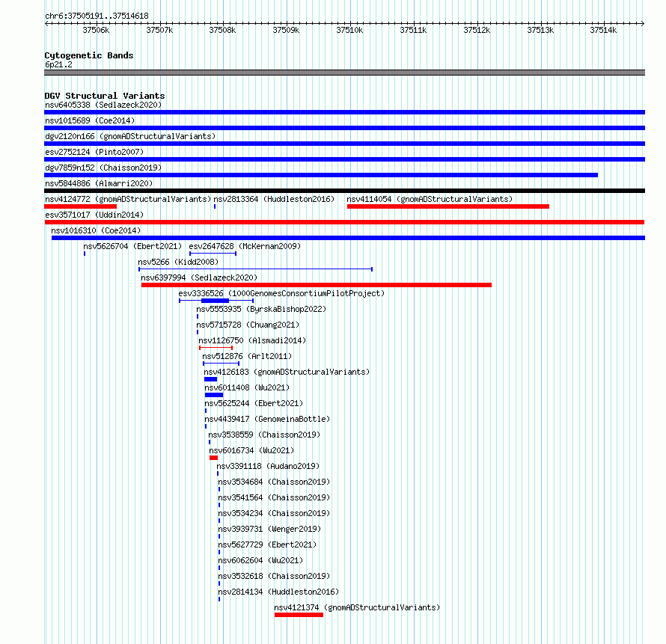Select nsv512876 (Arlt2011) label

coord(247,356)
